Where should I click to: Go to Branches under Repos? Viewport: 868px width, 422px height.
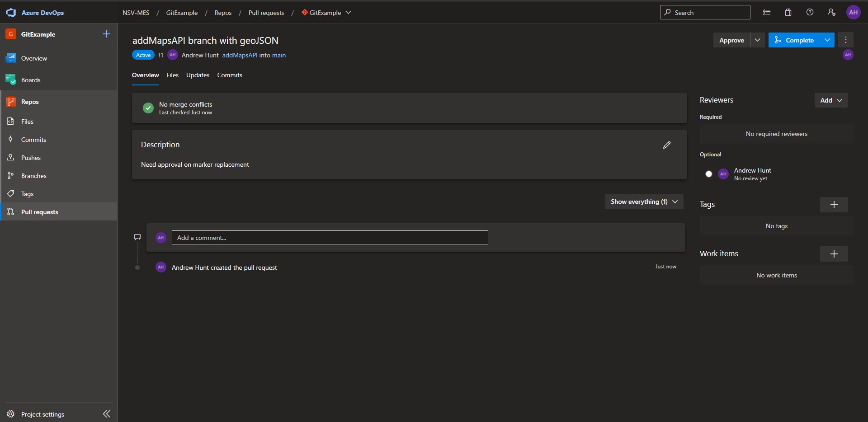(59, 176)
